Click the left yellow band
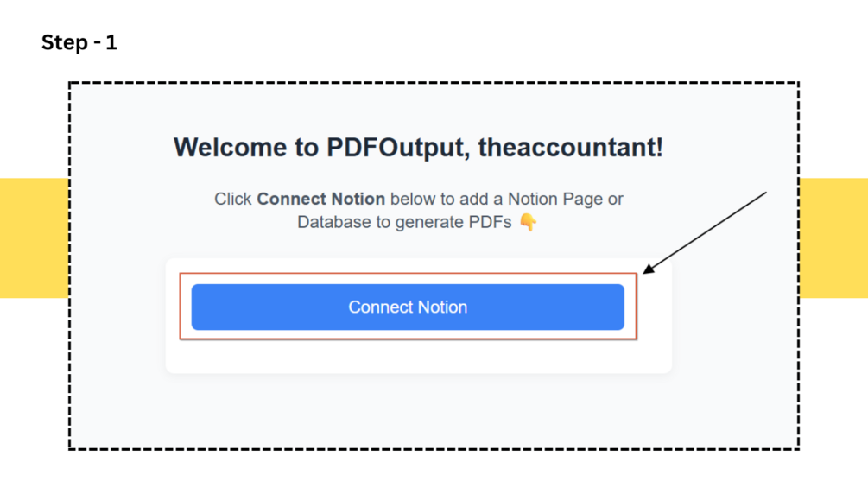 35,238
